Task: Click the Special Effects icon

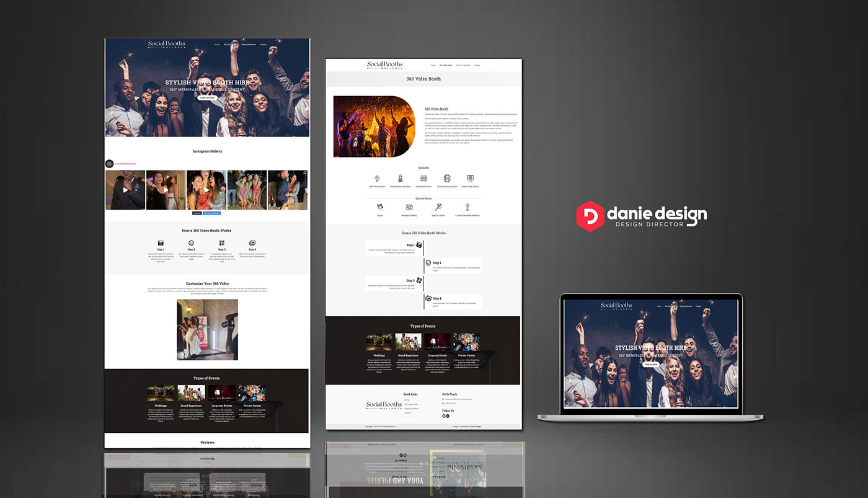Action: (438, 207)
